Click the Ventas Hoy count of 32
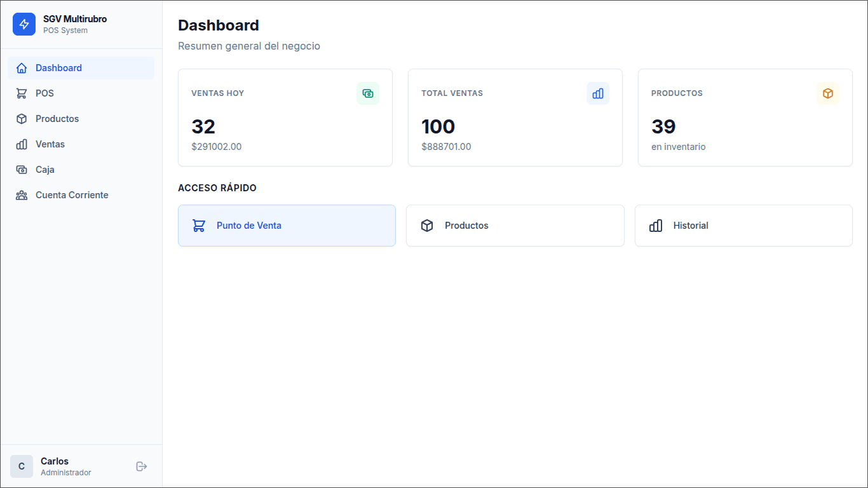Screen dimensions: 868x488 tap(203, 126)
